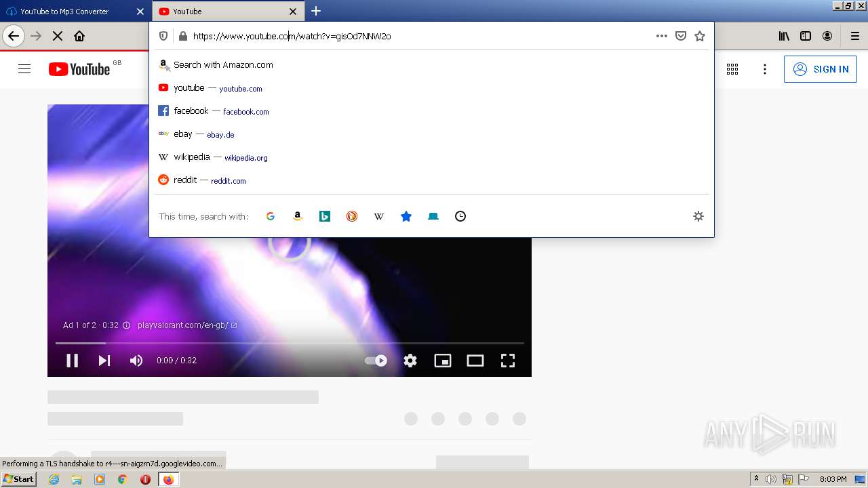Open the tracking protection shield icon
The height and width of the screenshot is (488, 868).
click(163, 36)
